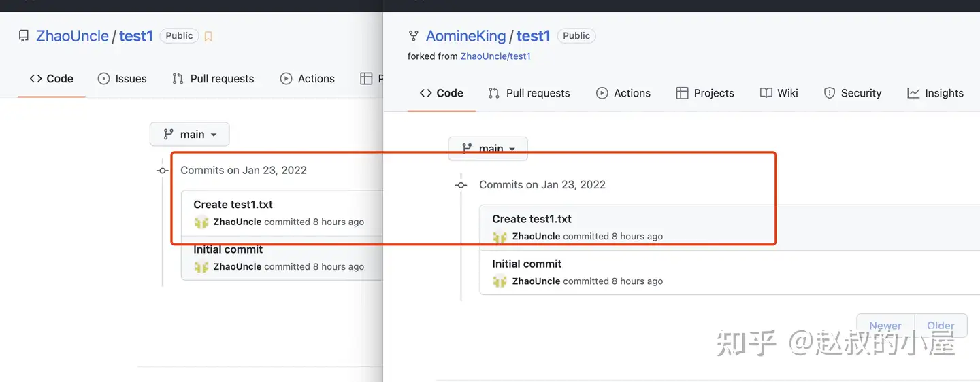Expand the main branch dropdown on left

[x=190, y=135]
